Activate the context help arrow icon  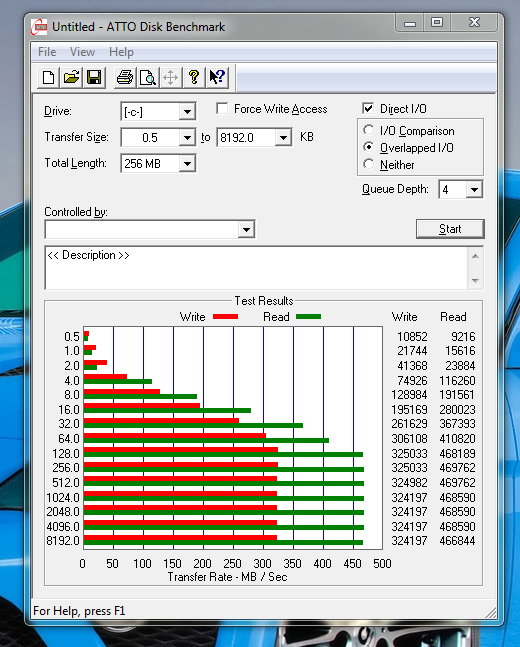coord(217,77)
